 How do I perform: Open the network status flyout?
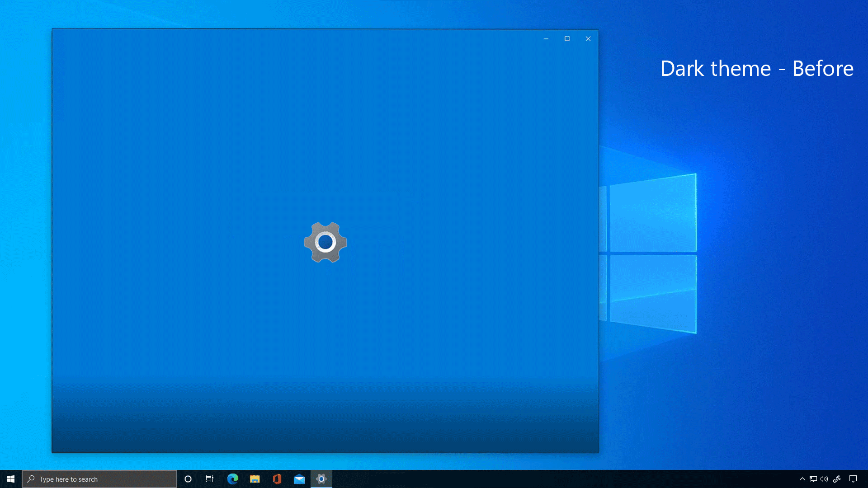[x=814, y=479]
